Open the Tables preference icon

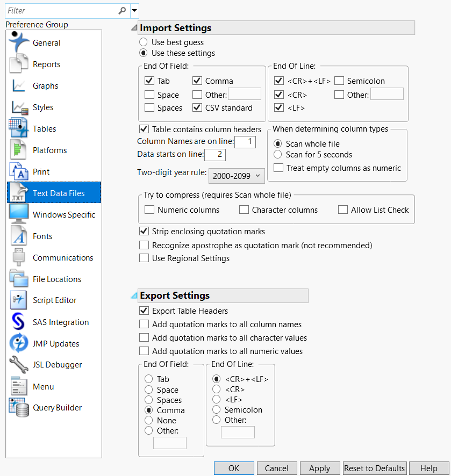click(18, 128)
